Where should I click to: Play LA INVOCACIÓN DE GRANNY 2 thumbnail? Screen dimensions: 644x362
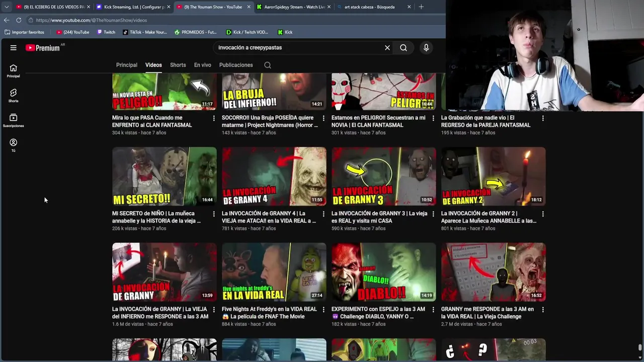pos(494,176)
